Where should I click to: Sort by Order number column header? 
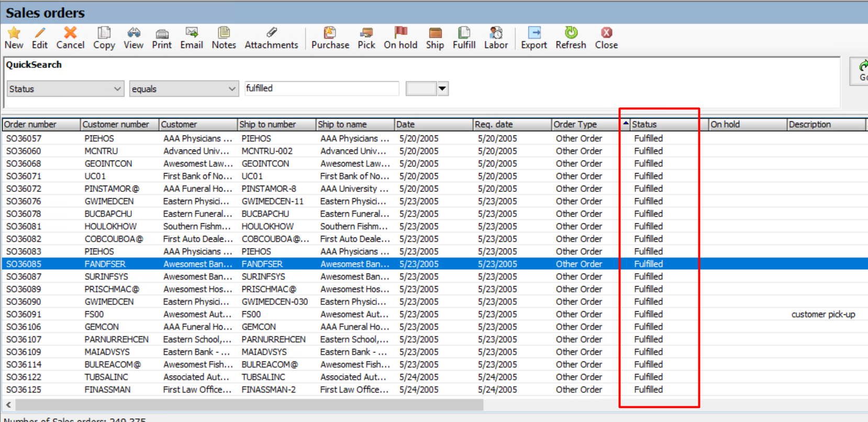pos(41,124)
